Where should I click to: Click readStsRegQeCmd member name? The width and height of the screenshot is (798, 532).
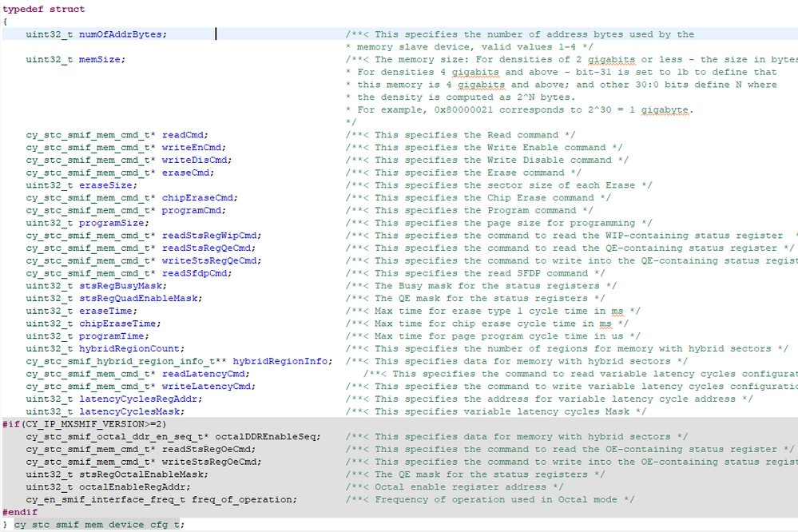(206, 248)
